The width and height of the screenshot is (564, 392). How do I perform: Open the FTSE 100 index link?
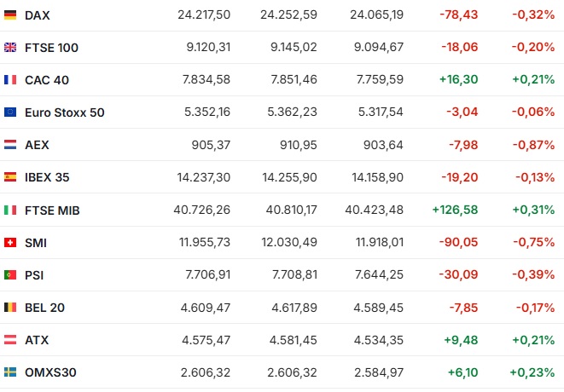click(x=51, y=48)
